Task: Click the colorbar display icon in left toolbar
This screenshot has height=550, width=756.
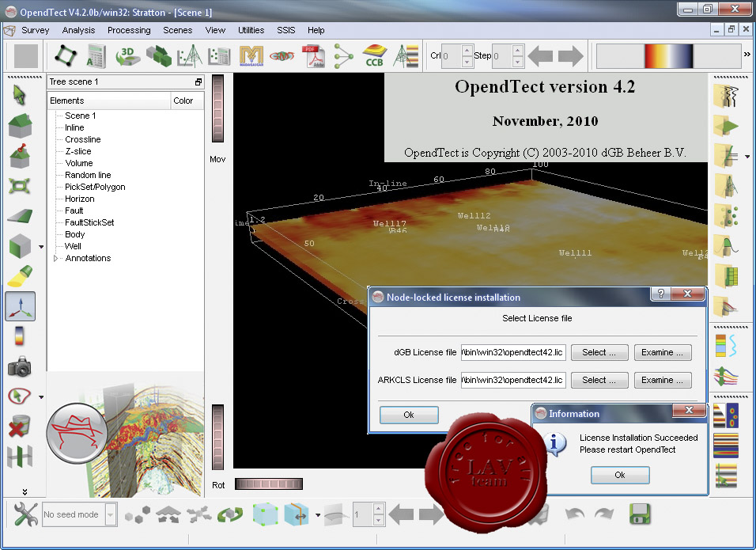Action: [19, 336]
